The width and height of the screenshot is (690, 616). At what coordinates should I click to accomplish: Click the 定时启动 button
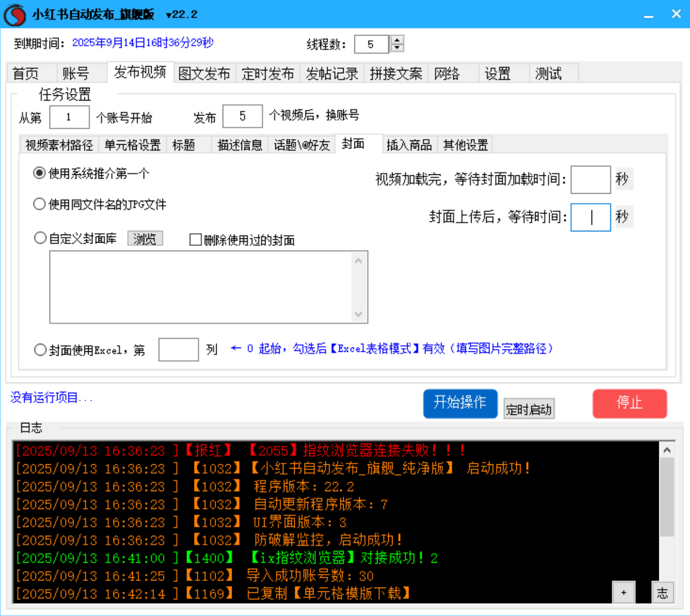coord(529,409)
